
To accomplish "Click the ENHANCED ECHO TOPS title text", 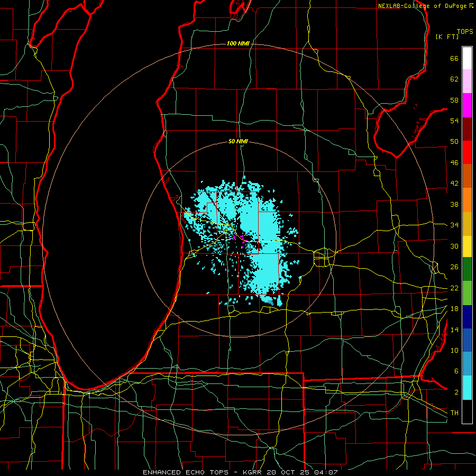I will [186, 472].
